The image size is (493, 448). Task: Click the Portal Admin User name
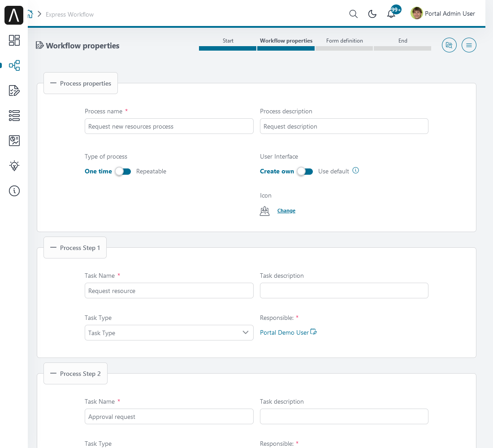(450, 13)
